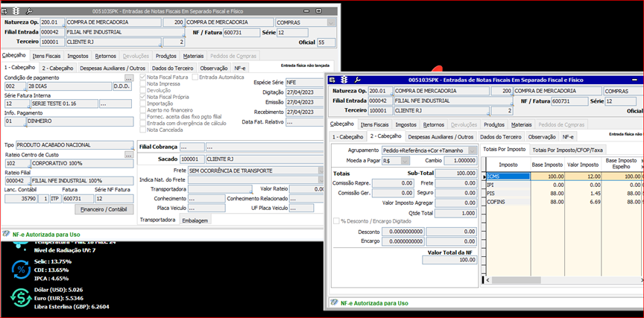Click the horizontal scrollbar thumb under the tax table
The image size is (644, 318).
tap(517, 280)
